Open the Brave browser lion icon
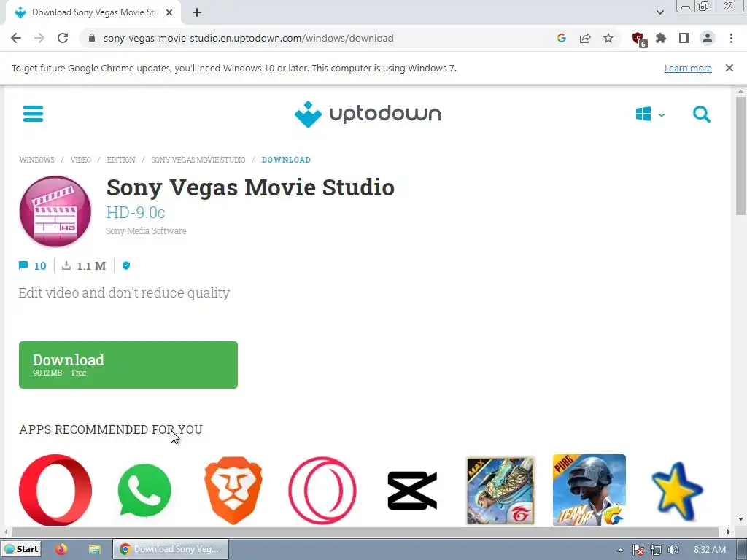Viewport: 747px width, 560px height. 233,491
